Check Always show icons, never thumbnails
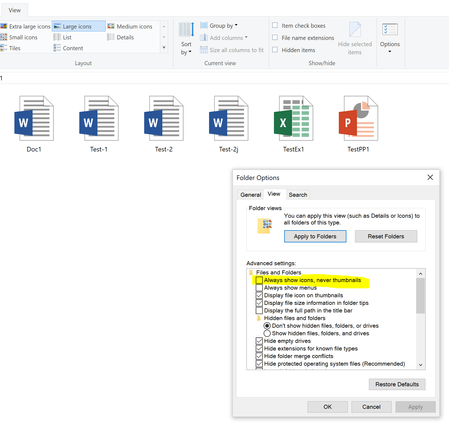 point(259,280)
